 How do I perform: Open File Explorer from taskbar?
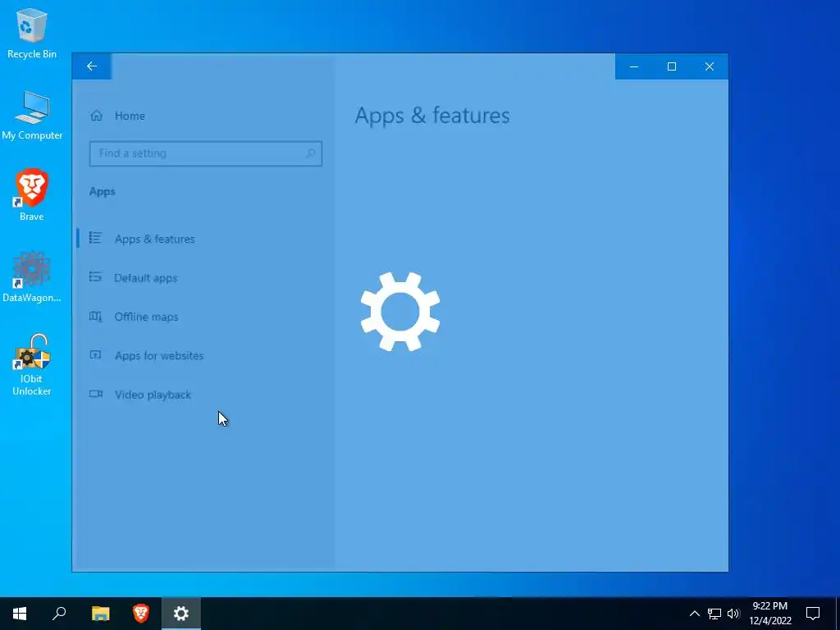pyautogui.click(x=100, y=614)
